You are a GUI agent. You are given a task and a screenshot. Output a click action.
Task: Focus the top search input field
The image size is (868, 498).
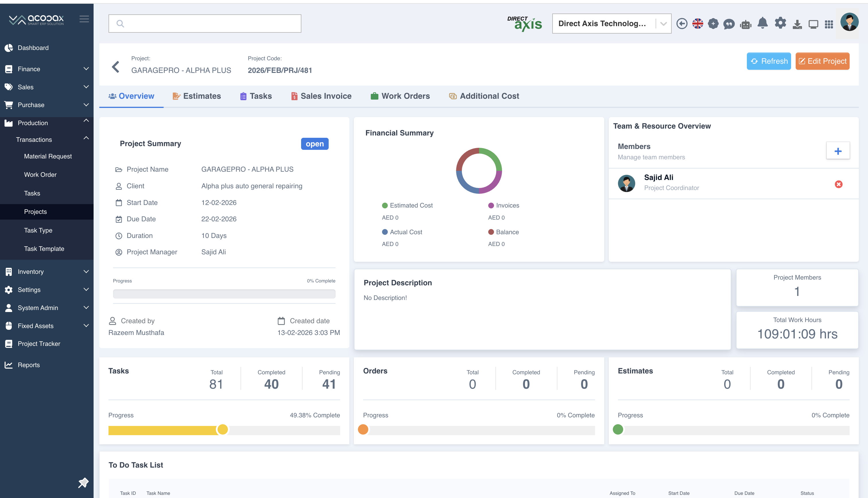coord(205,24)
